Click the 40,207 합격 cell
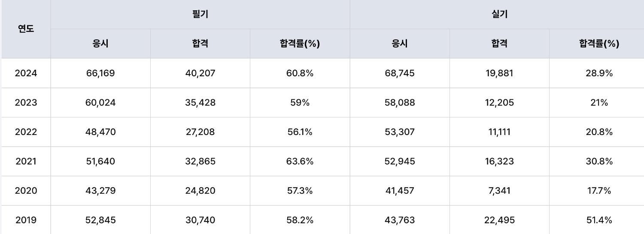Screen dimensions: 644x234 point(200,73)
